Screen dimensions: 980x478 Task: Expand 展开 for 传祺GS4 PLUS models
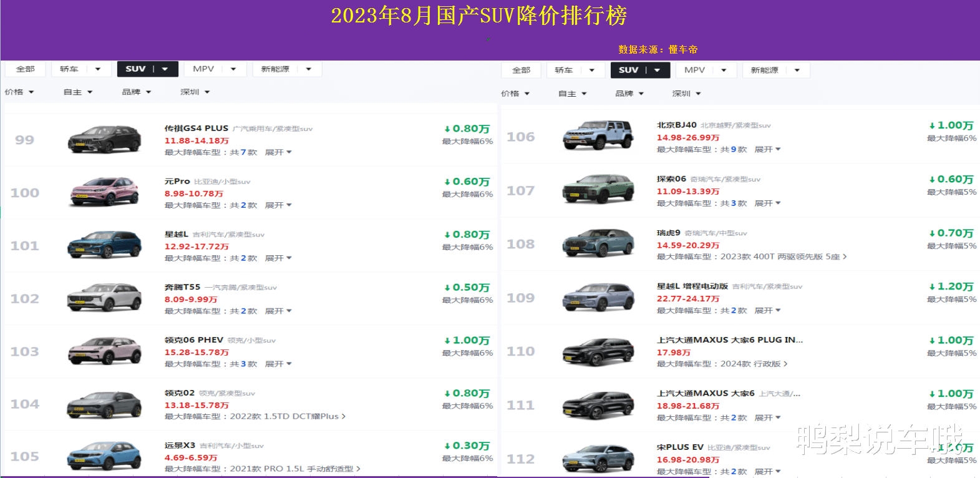(x=278, y=152)
